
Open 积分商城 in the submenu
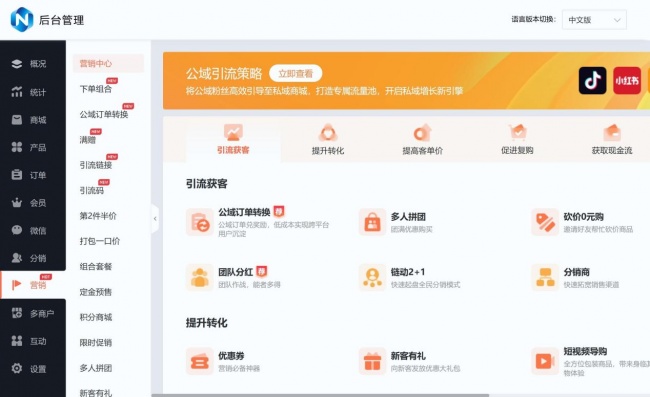[x=96, y=317]
